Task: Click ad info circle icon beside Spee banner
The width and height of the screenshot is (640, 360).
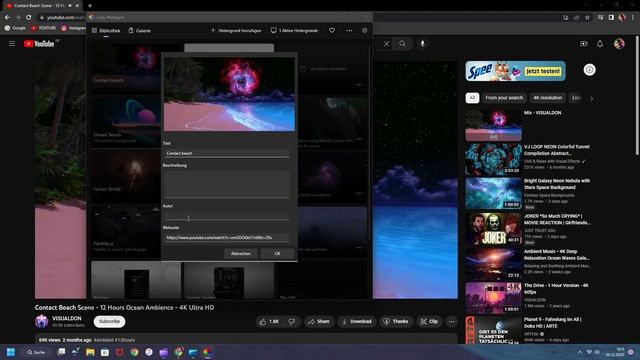Action: 589,70
